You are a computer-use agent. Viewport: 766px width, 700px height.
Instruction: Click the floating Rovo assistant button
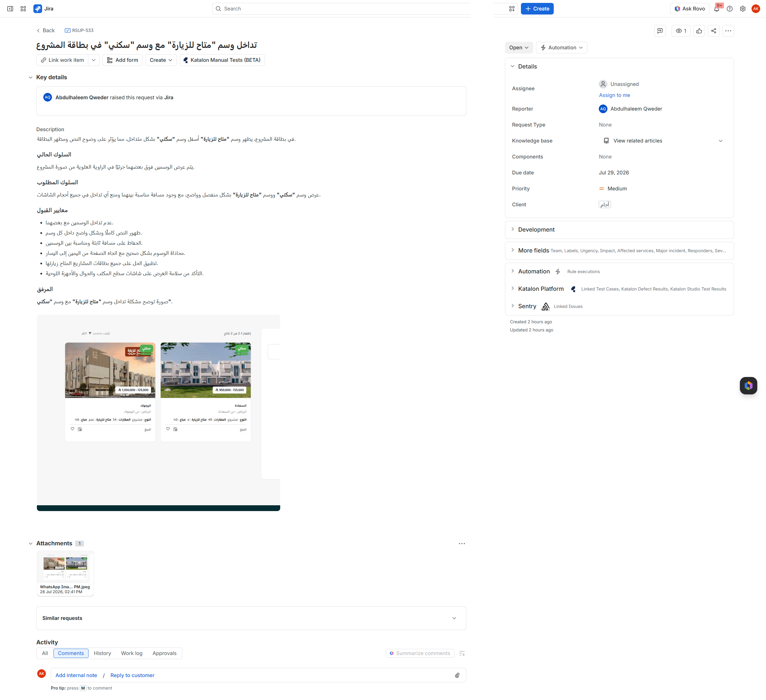point(748,385)
